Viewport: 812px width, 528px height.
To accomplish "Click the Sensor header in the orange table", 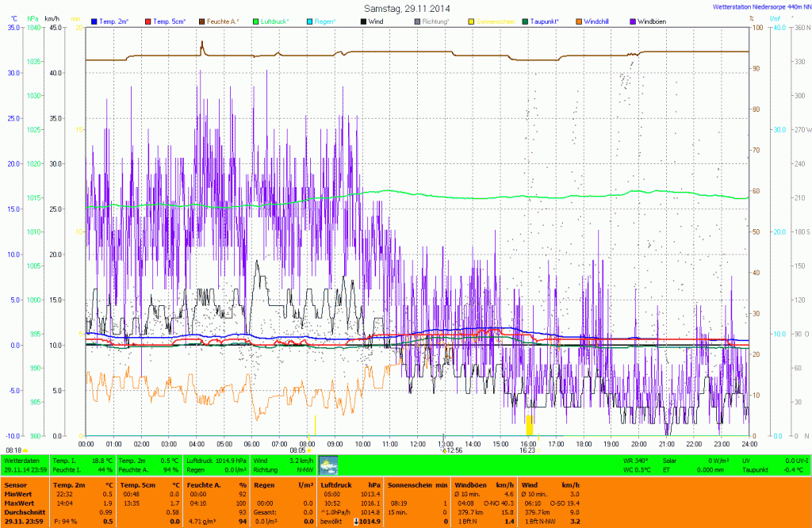I will coord(16,484).
